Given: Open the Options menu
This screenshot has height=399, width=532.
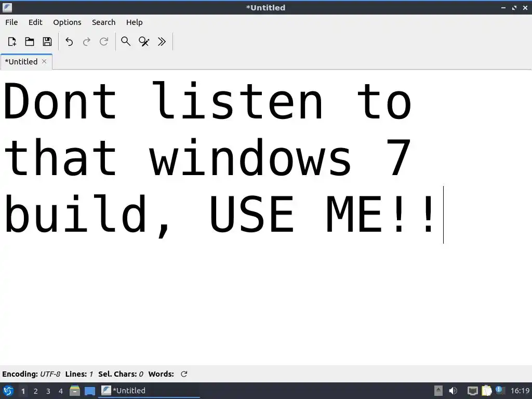Looking at the screenshot, I should (67, 22).
